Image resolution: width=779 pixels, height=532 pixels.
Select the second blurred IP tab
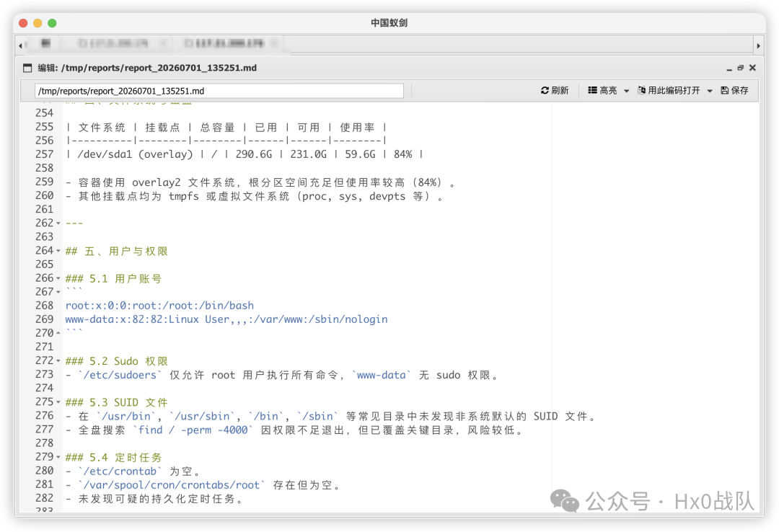pyautogui.click(x=115, y=44)
